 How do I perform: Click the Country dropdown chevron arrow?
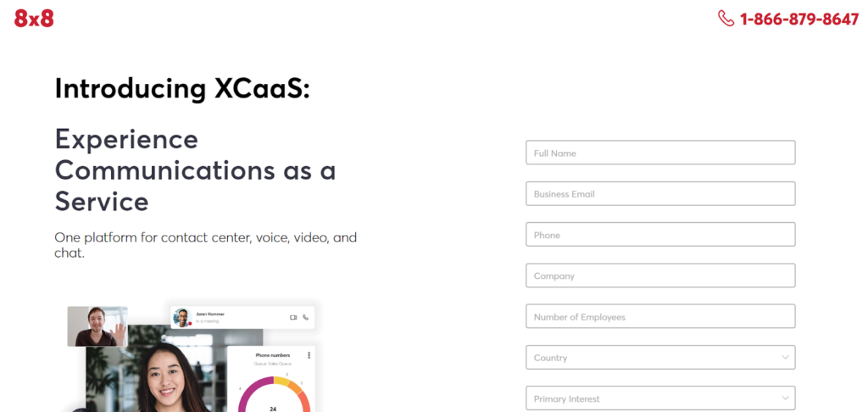785,358
